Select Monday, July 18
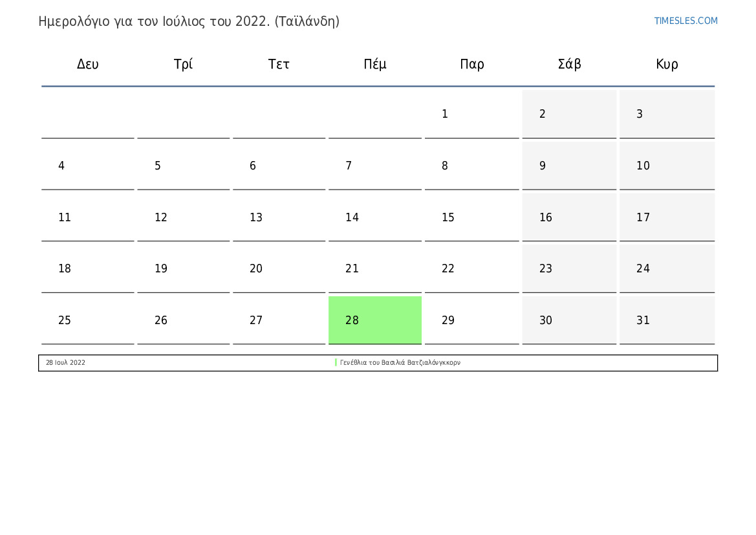 (x=88, y=268)
